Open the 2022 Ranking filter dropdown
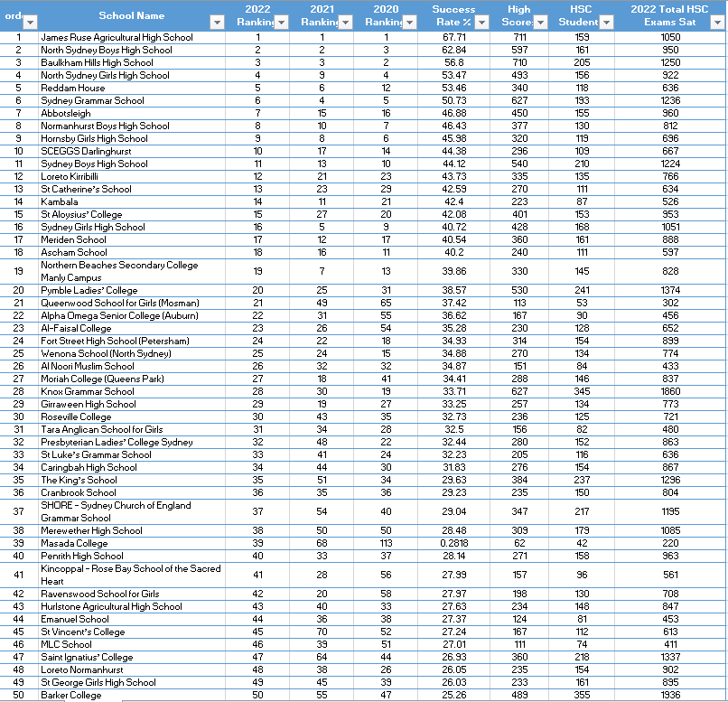728x702 pixels. click(282, 23)
